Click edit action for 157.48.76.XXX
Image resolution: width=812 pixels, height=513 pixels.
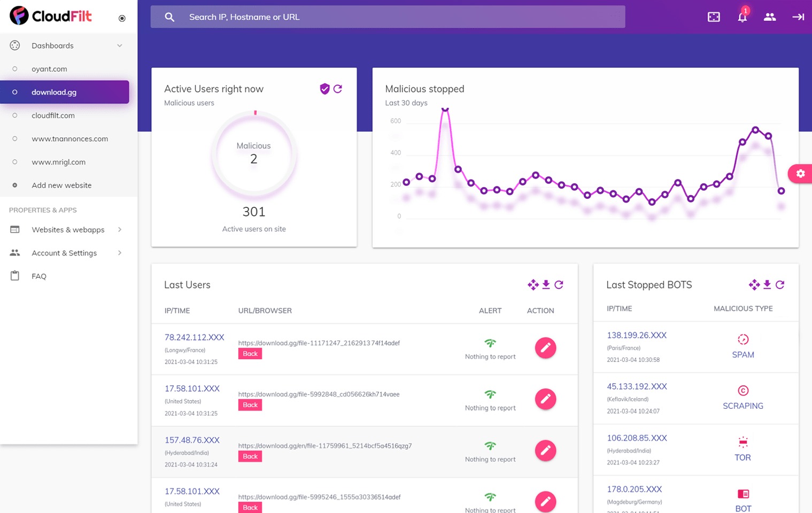pos(545,450)
